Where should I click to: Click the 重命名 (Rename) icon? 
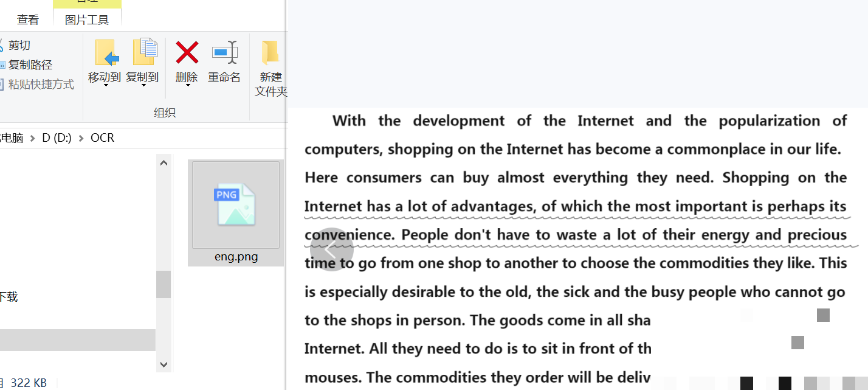click(224, 53)
